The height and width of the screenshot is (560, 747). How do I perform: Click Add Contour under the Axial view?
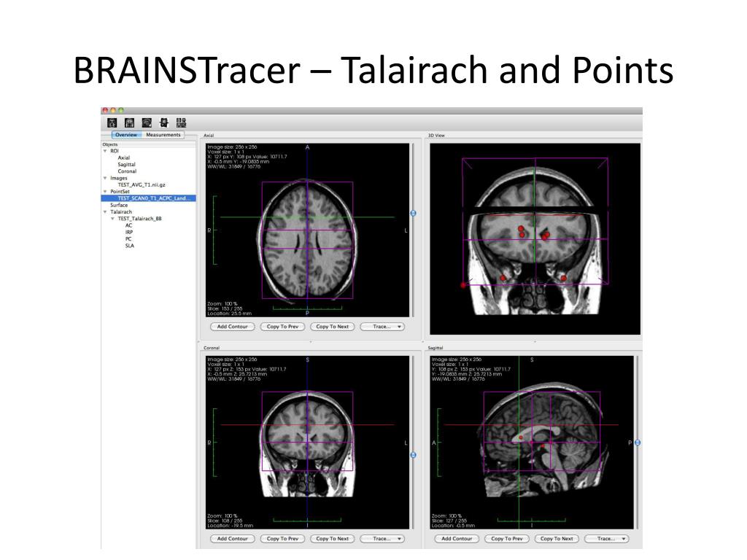(233, 327)
